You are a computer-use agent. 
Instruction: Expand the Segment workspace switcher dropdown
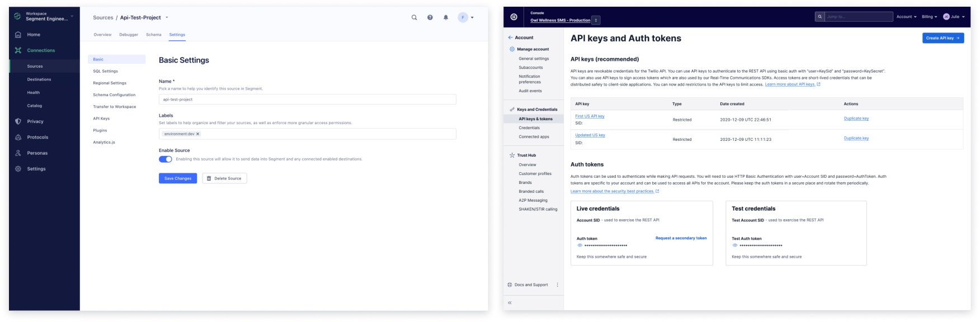tap(72, 16)
